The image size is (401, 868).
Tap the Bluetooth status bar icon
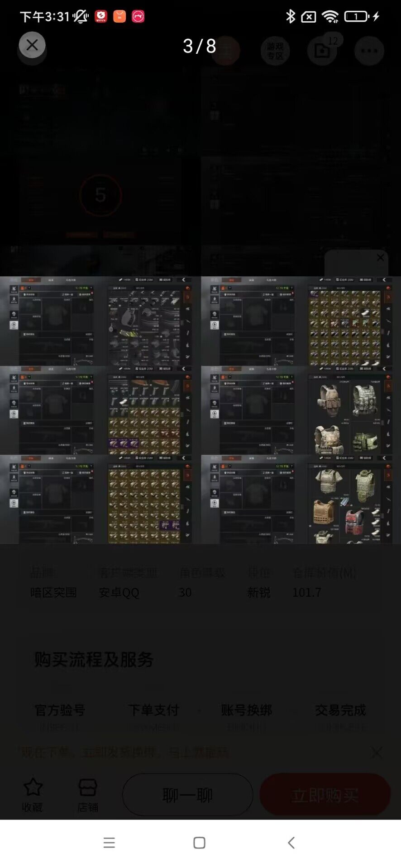(x=291, y=17)
